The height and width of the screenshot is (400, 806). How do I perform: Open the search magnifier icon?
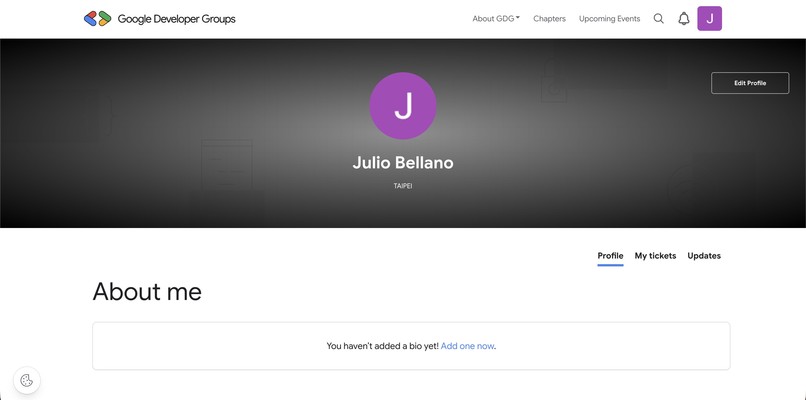click(x=658, y=19)
